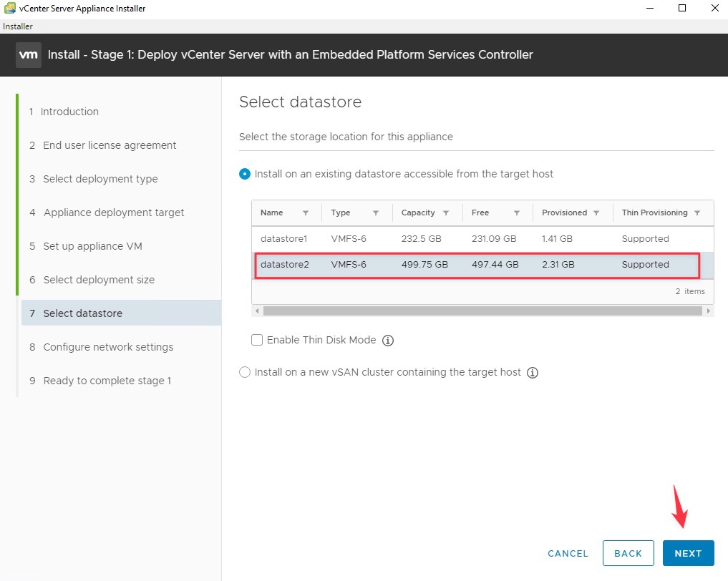
Task: Open the Installer menu
Action: [x=18, y=26]
